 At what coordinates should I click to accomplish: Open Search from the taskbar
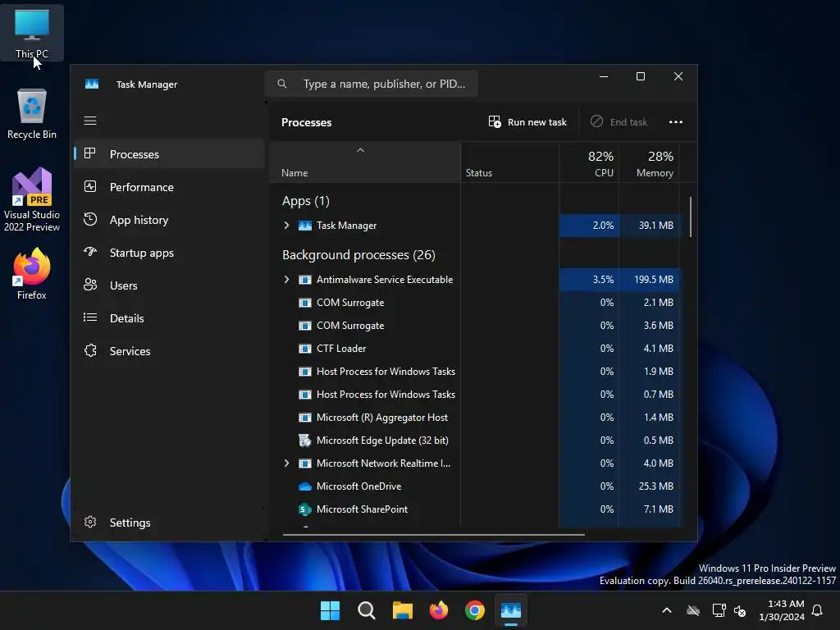[367, 610]
